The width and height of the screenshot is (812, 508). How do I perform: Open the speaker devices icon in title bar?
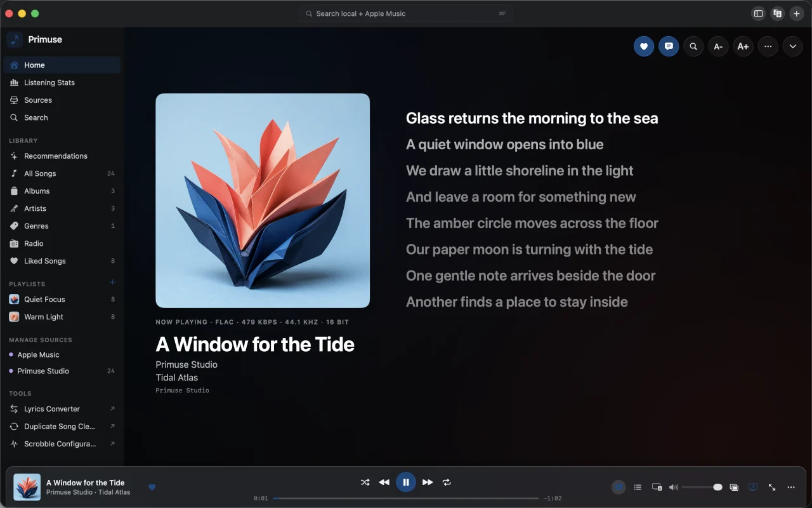point(777,13)
